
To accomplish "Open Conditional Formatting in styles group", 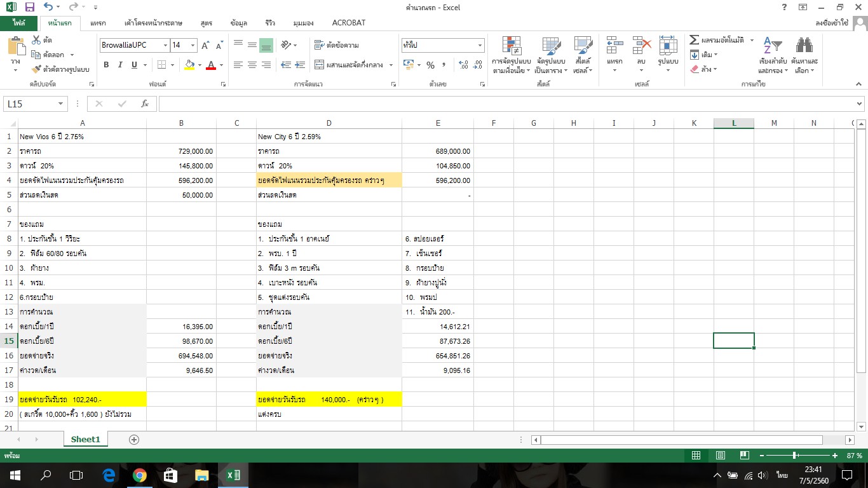I will tap(512, 56).
